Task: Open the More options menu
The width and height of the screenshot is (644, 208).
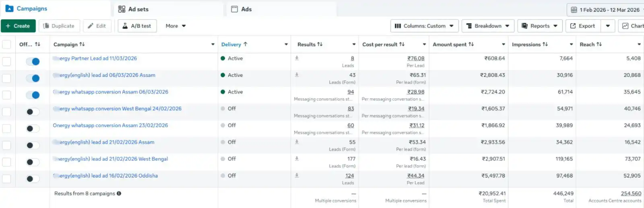Action: (x=175, y=26)
